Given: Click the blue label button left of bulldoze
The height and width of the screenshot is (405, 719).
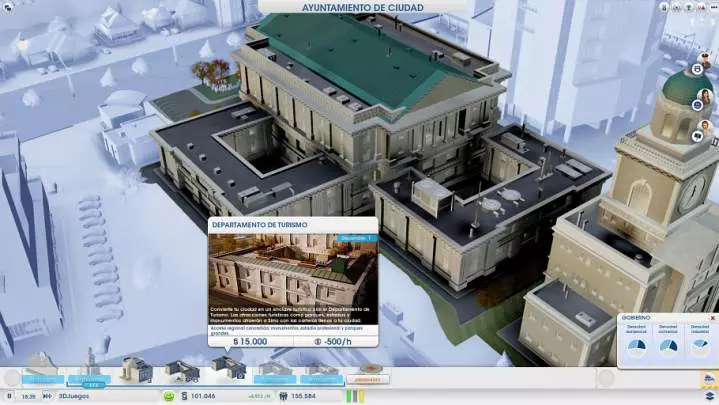Looking at the screenshot, I should [x=321, y=379].
